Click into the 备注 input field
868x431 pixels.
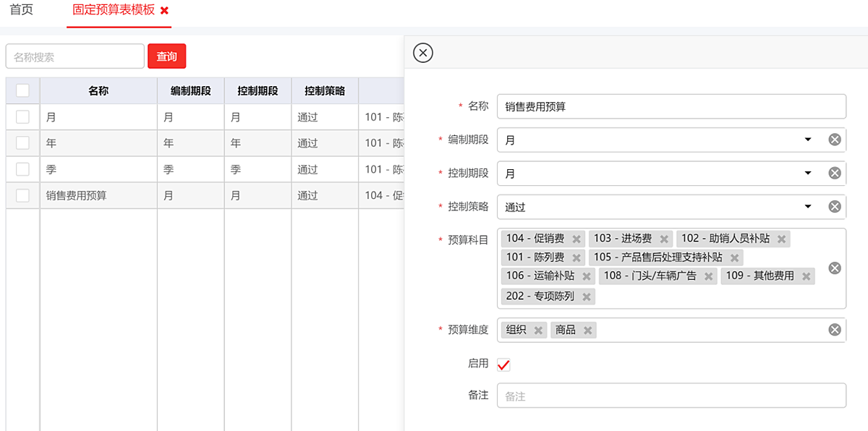click(x=671, y=396)
